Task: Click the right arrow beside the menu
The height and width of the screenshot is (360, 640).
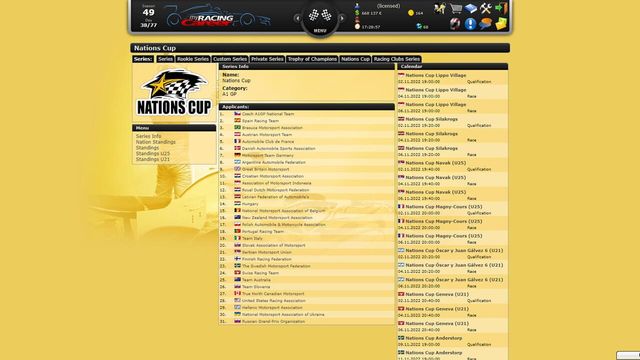Action: click(342, 18)
